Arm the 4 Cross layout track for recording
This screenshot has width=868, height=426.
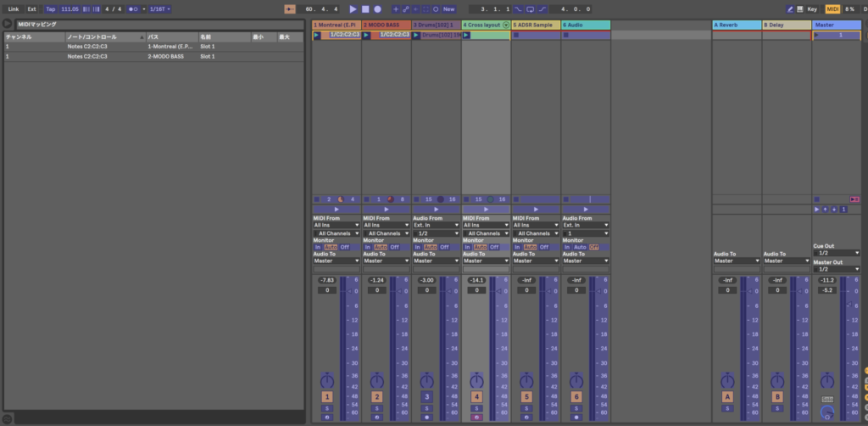pyautogui.click(x=476, y=417)
